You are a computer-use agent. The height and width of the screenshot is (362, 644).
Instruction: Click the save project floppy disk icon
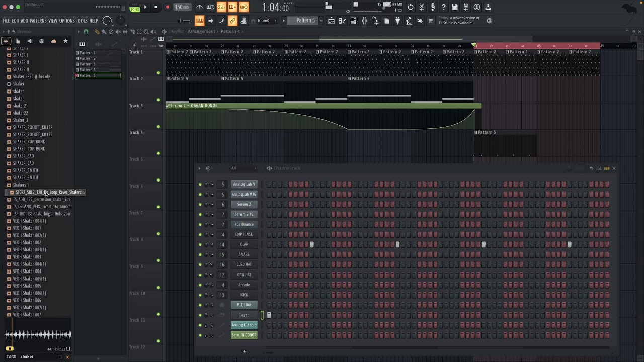point(455,7)
